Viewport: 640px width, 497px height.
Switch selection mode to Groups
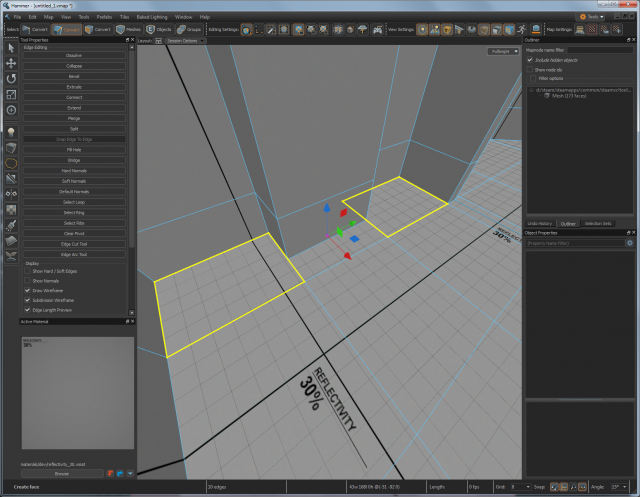(x=189, y=29)
